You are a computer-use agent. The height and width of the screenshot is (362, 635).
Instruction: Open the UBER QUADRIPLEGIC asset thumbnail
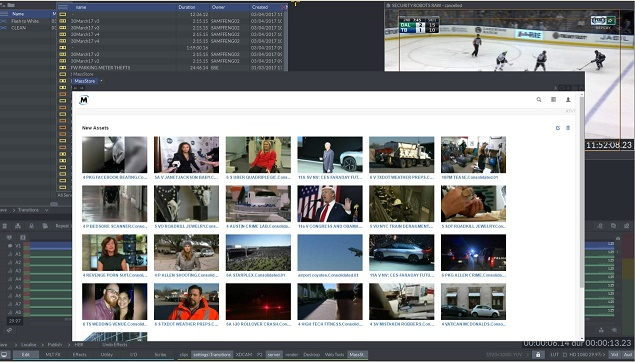coord(258,155)
